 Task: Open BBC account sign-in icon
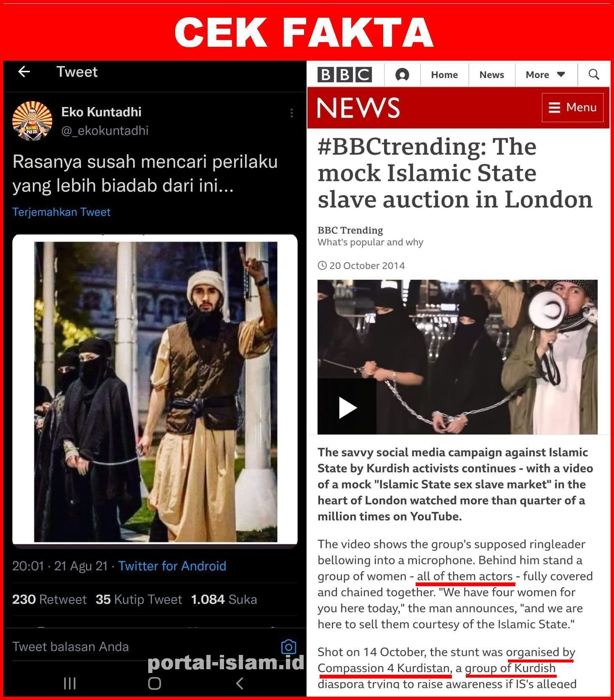[x=402, y=75]
